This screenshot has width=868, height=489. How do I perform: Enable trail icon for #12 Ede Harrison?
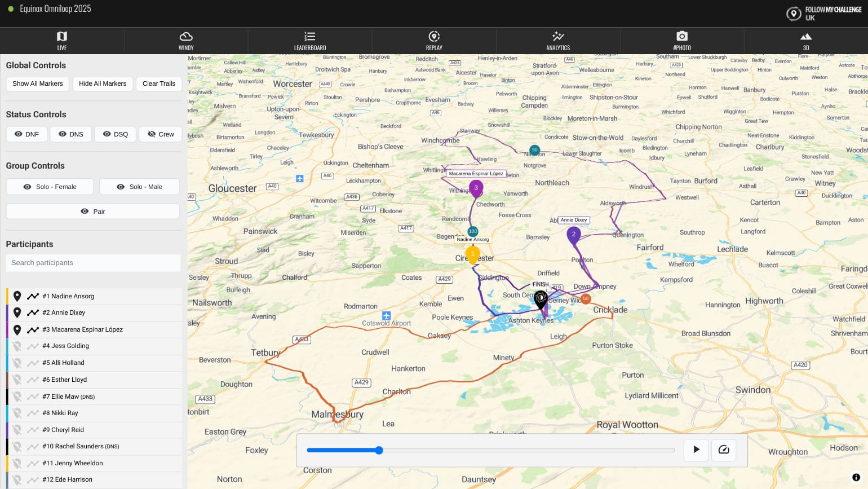click(x=33, y=479)
